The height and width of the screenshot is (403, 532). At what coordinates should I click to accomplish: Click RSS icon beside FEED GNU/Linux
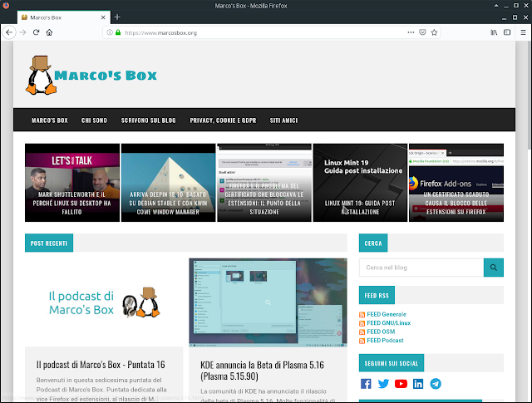pyautogui.click(x=362, y=323)
